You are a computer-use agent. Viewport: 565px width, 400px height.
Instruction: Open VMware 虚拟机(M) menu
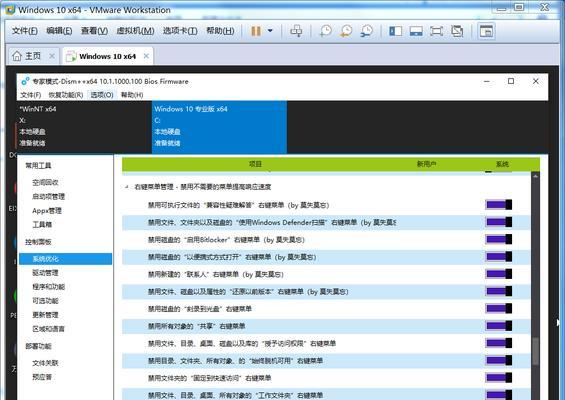tap(135, 31)
